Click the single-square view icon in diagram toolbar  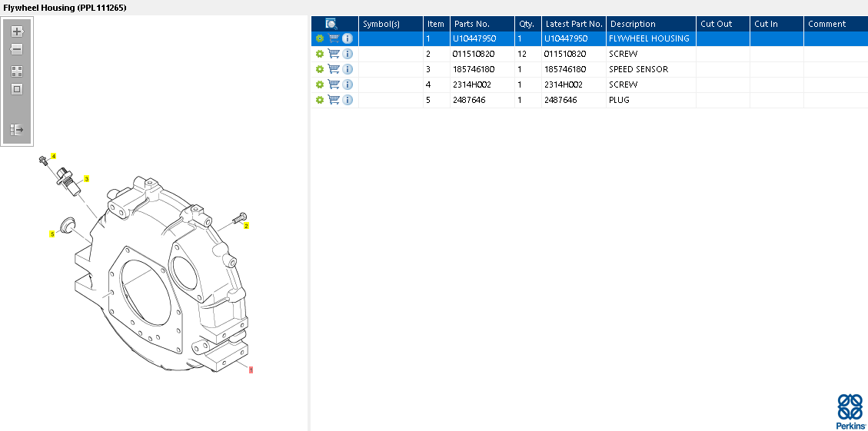coord(17,89)
